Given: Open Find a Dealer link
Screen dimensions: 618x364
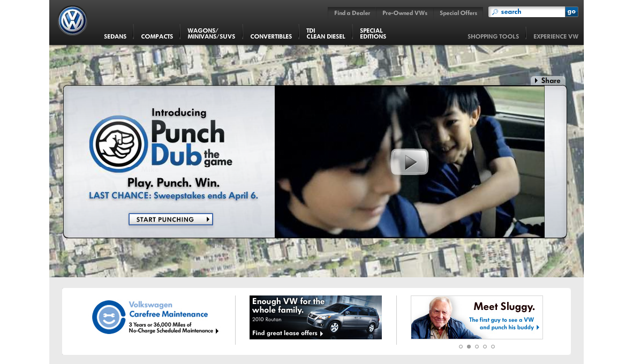Looking at the screenshot, I should click(x=352, y=13).
